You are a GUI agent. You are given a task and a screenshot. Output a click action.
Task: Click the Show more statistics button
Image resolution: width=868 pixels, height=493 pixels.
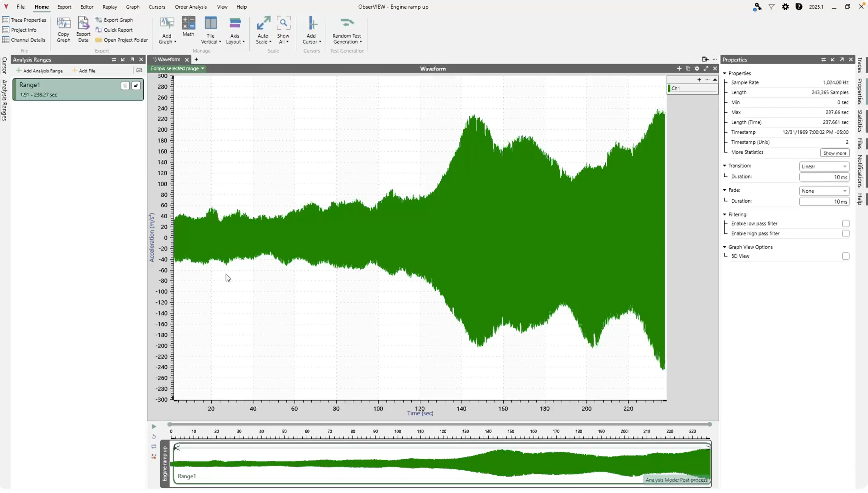point(834,153)
